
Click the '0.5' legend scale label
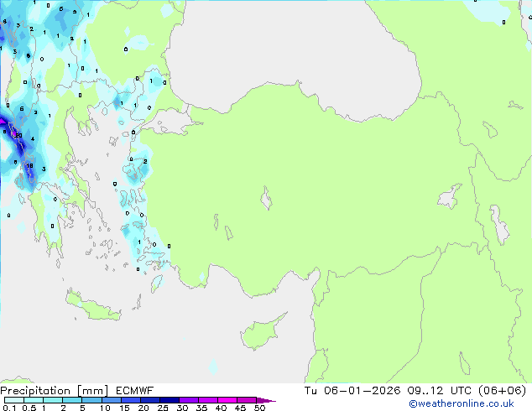coord(29,408)
